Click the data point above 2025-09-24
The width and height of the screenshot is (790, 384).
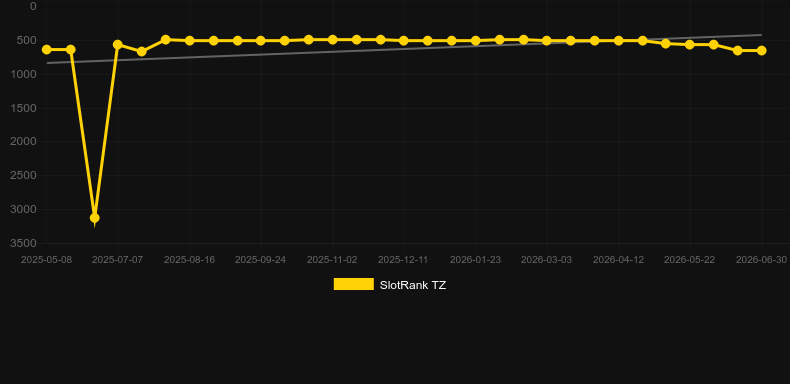260,40
